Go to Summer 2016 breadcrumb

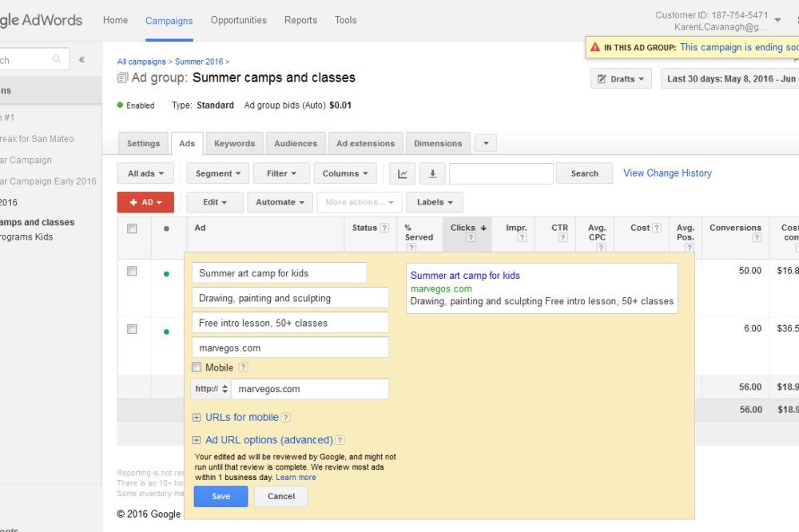tap(199, 62)
